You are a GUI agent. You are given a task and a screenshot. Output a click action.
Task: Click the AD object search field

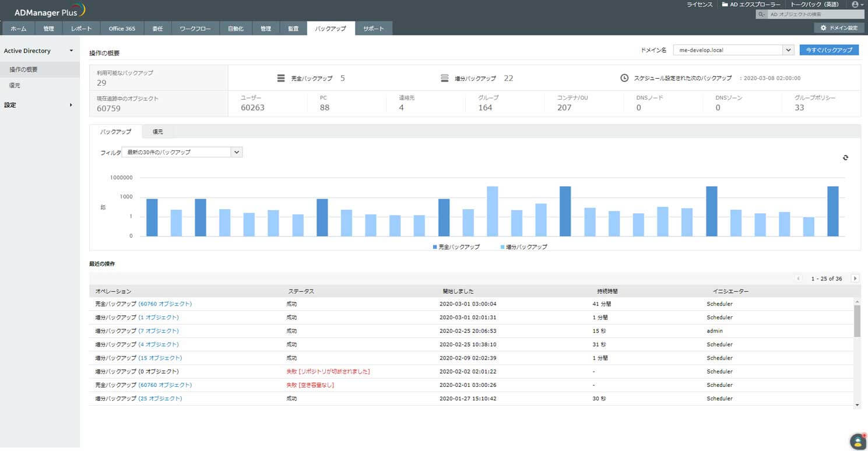pyautogui.click(x=814, y=15)
